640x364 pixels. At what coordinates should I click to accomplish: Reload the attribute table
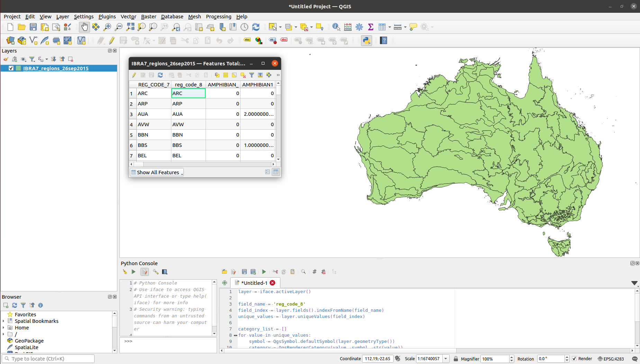tap(160, 75)
